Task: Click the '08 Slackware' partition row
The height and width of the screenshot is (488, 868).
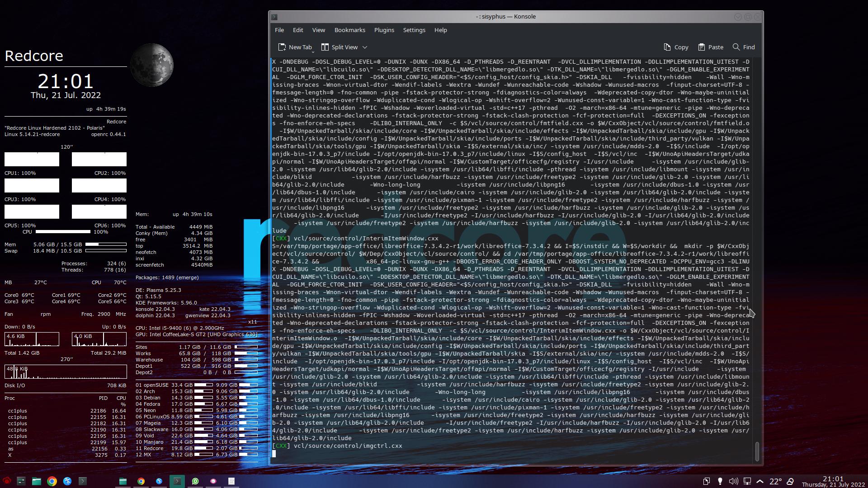Action: pyautogui.click(x=197, y=429)
